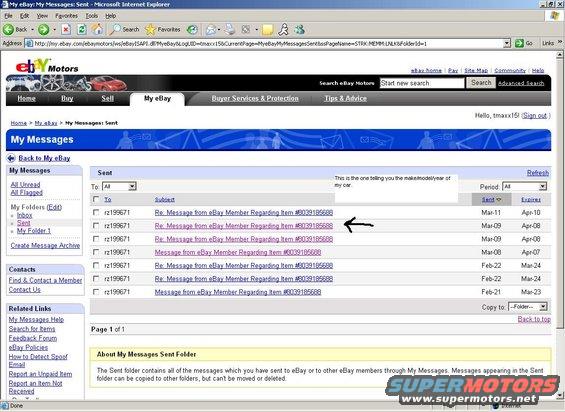
Task: Check the box for the Feb-21 message
Action: (96, 292)
